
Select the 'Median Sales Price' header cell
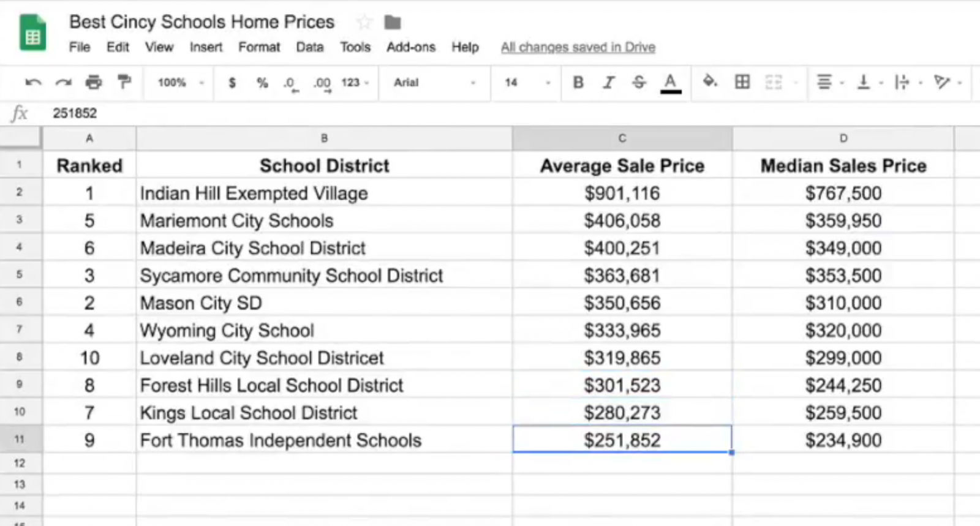(x=843, y=165)
